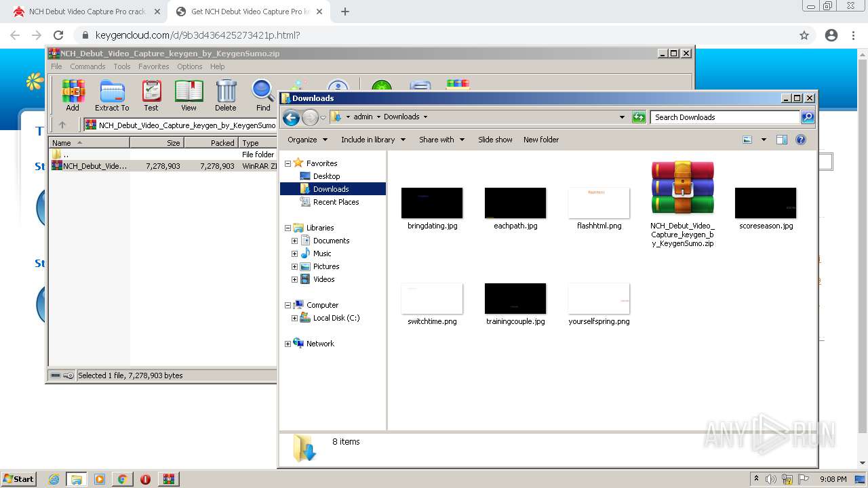Image resolution: width=868 pixels, height=488 pixels.
Task: Click the Explorer Back arrow button
Action: coord(291,117)
